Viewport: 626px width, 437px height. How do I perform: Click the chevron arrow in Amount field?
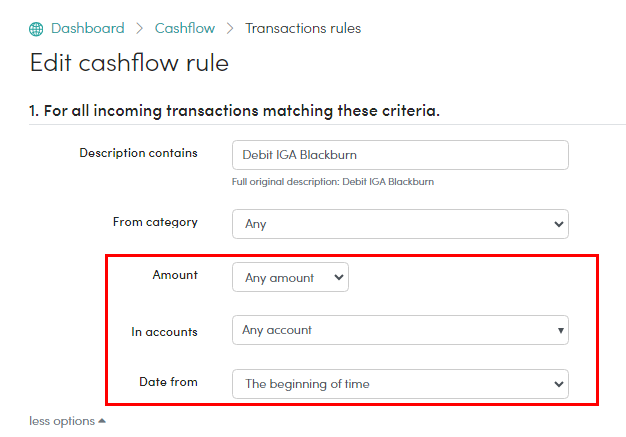tap(339, 277)
